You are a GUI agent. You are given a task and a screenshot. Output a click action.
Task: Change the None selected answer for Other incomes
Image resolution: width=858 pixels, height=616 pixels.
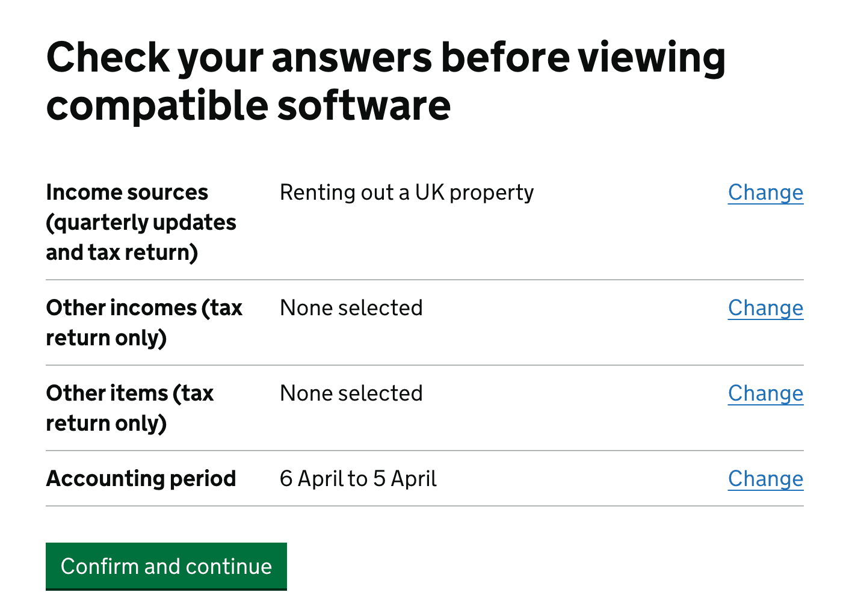click(x=765, y=308)
